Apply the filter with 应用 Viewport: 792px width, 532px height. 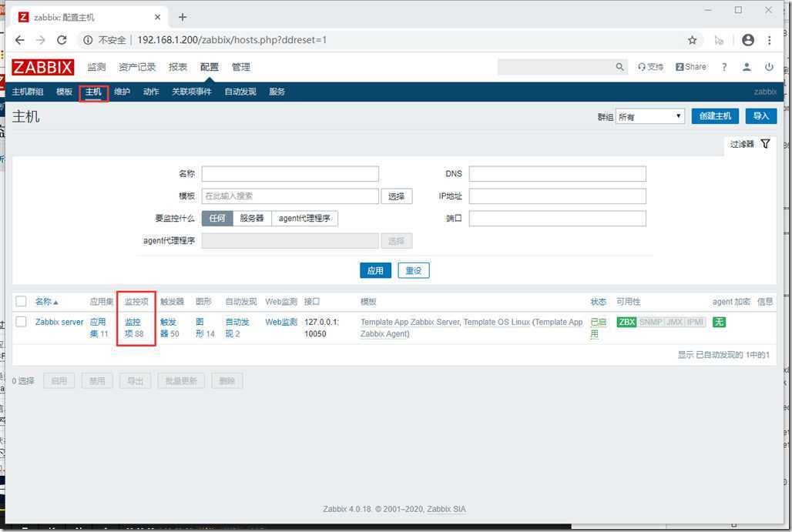coord(375,270)
